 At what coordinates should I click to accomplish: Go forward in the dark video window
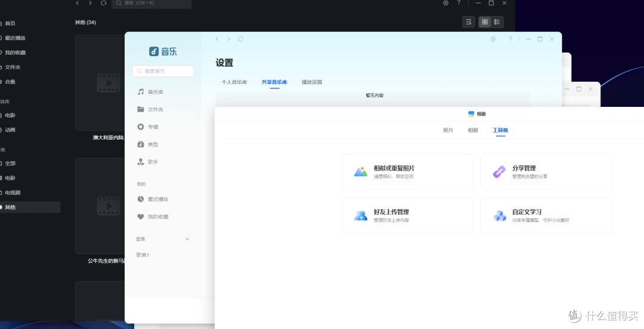[x=91, y=3]
